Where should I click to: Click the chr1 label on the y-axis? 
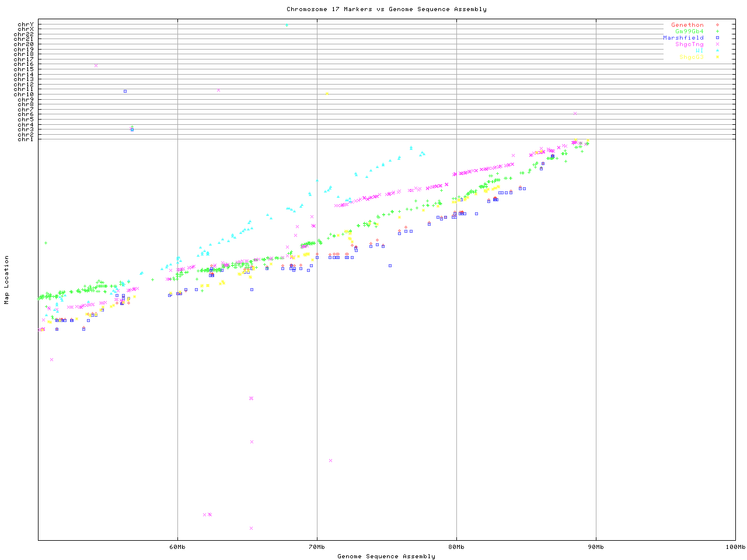(26, 139)
